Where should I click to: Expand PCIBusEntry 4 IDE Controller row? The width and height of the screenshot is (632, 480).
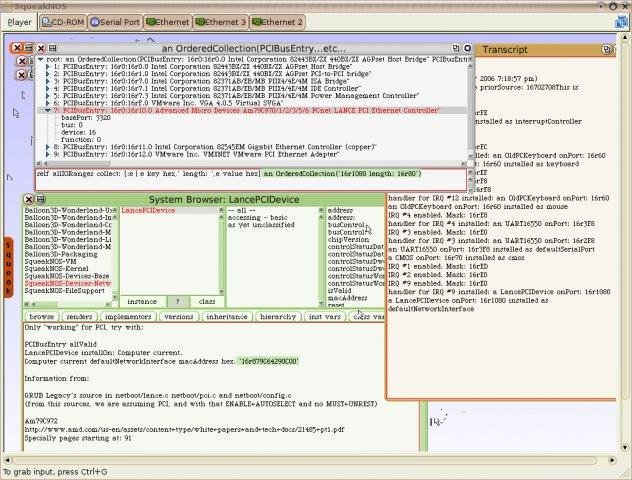point(48,88)
